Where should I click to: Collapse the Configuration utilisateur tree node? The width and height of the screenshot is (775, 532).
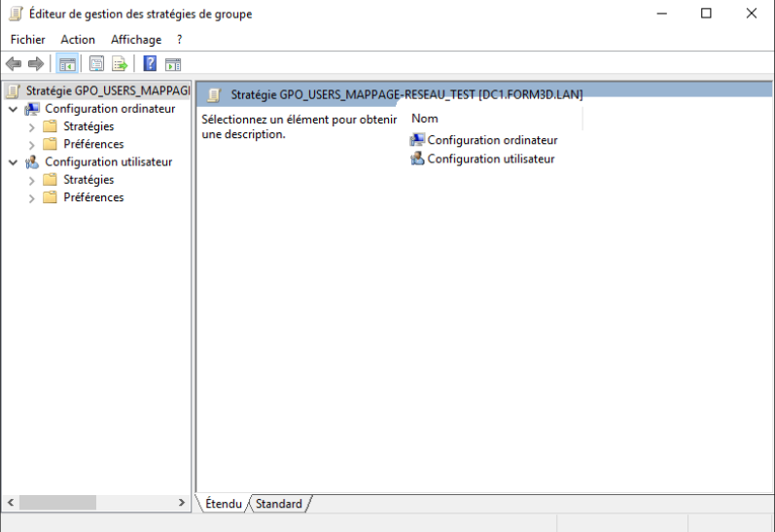point(14,162)
